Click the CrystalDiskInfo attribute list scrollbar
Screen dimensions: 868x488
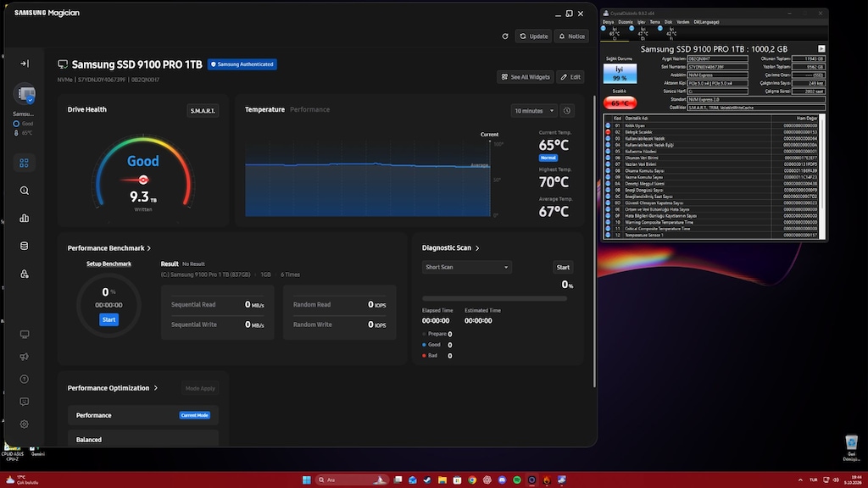[x=822, y=177]
